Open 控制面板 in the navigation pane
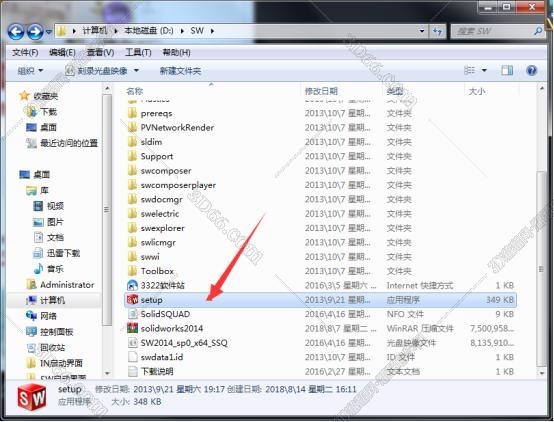 [57, 332]
